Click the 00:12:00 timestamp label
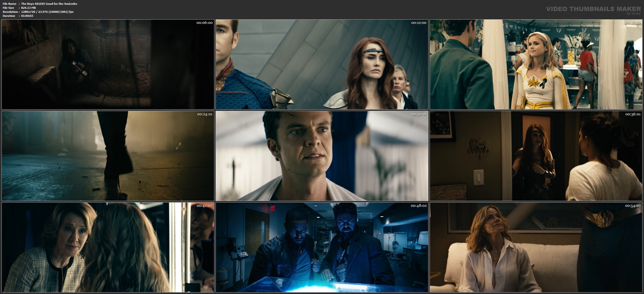The width and height of the screenshot is (644, 294). (x=419, y=23)
